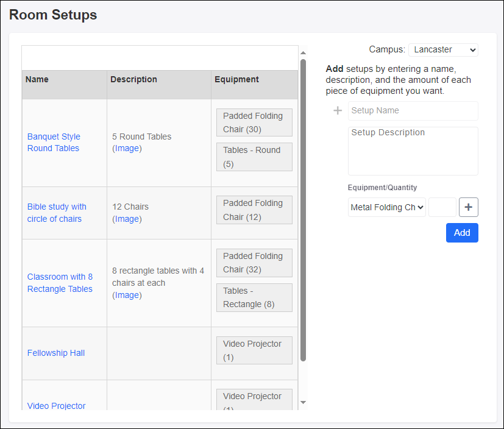504x429 pixels.
Task: Click the scroll up arrow of the table
Action: coord(303,53)
